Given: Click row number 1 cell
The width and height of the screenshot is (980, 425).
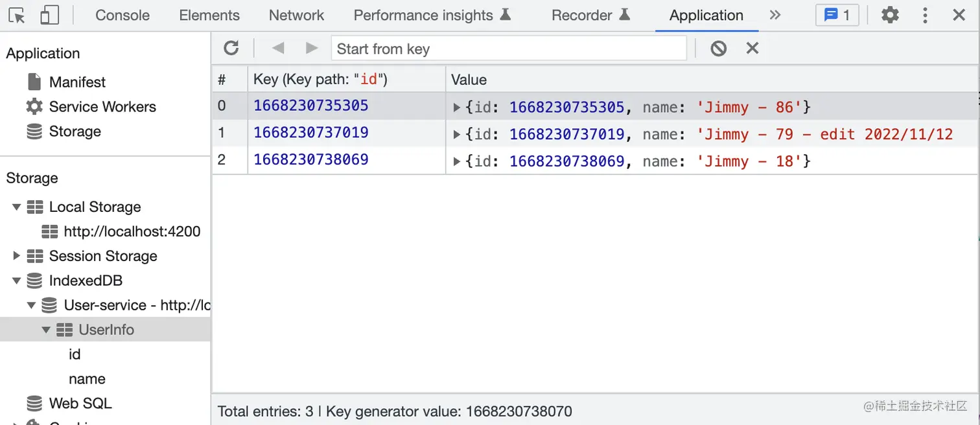Looking at the screenshot, I should click(x=230, y=133).
